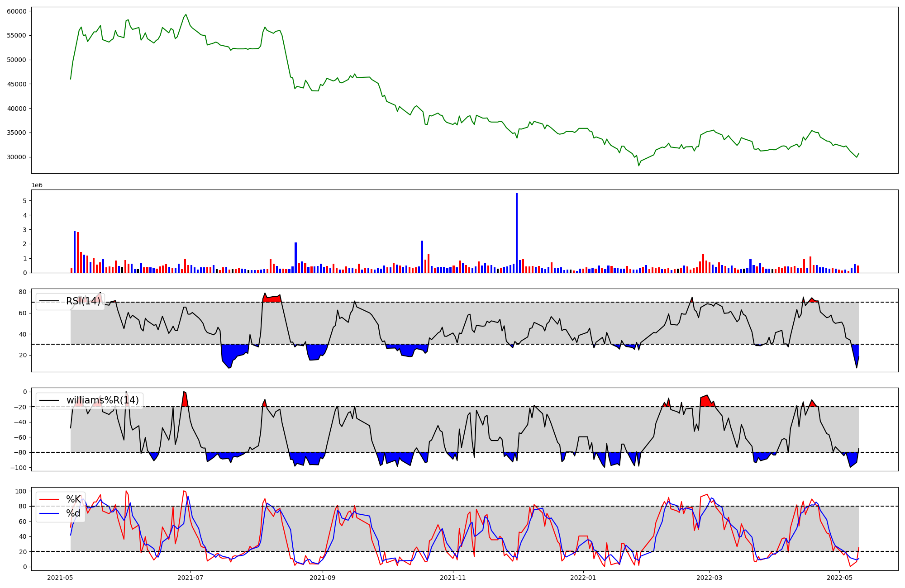Click the 2021-09 x-axis date label
The height and width of the screenshot is (588, 905).
pos(323,578)
